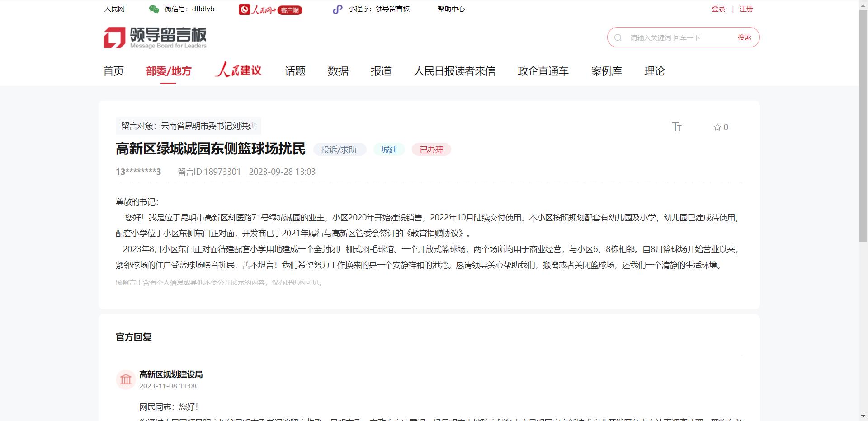Open the 人民网+客户端 app icon
Screen dimensions: 868x421
[245, 9]
